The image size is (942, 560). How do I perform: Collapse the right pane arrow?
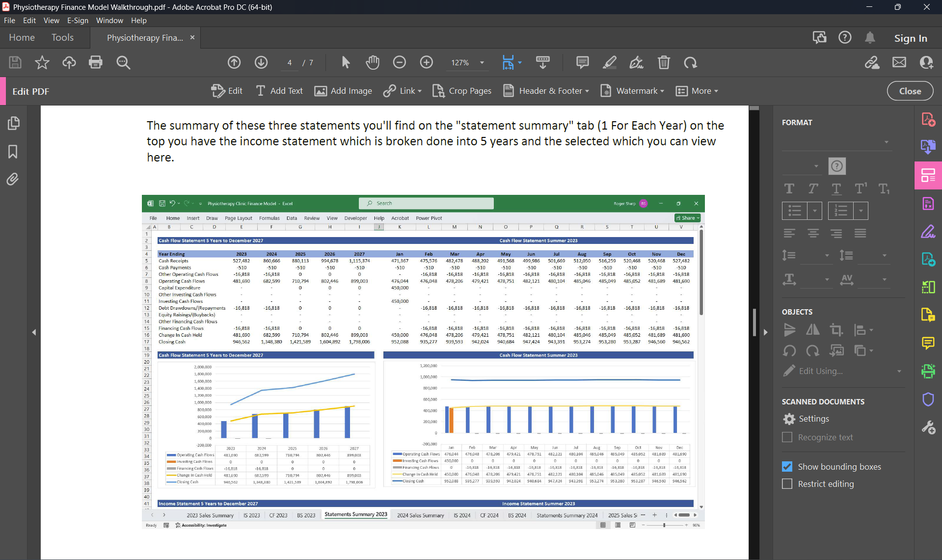coord(765,332)
